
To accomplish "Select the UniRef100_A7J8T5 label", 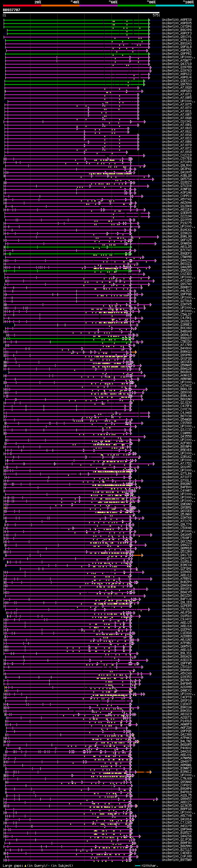I will point(177,104).
